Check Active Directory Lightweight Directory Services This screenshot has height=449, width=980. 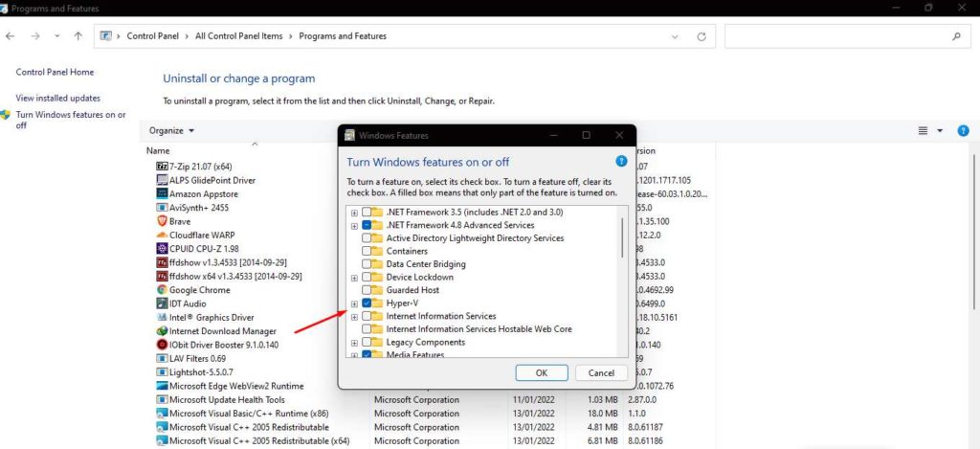pos(367,238)
